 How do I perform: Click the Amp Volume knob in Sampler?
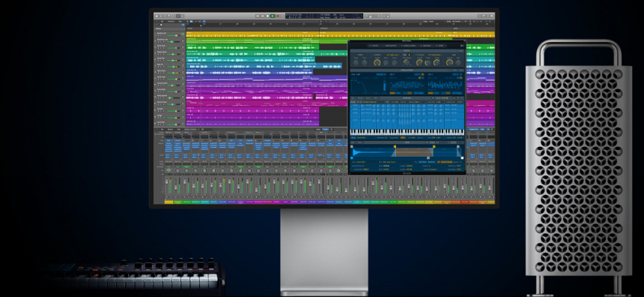click(450, 62)
